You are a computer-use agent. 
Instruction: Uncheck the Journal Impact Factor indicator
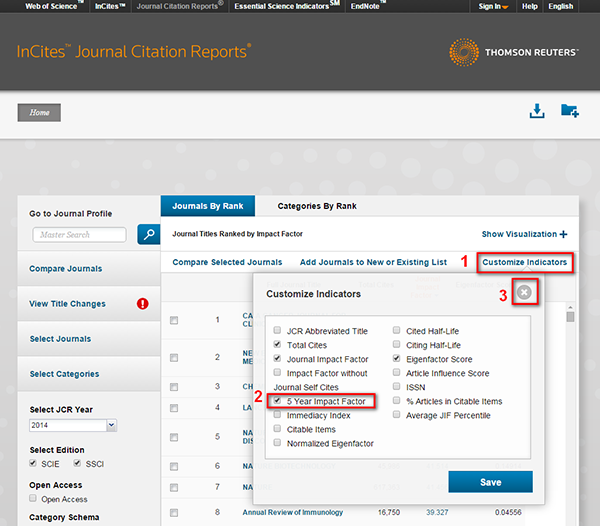pos(277,358)
